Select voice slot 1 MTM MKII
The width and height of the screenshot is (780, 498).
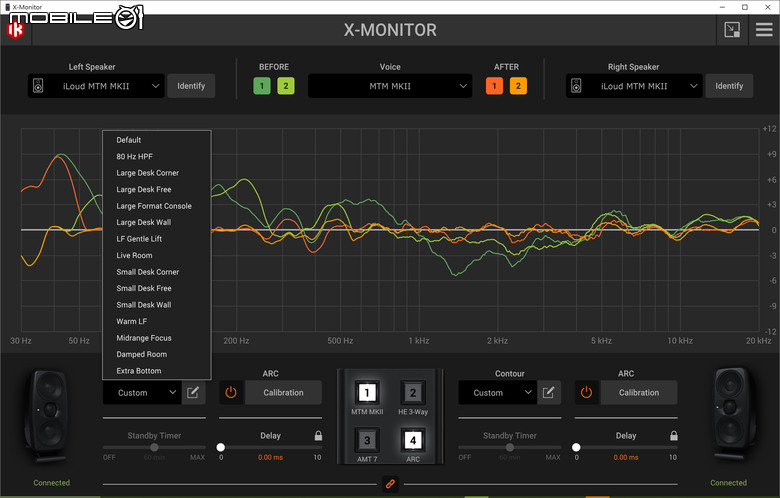pyautogui.click(x=367, y=393)
